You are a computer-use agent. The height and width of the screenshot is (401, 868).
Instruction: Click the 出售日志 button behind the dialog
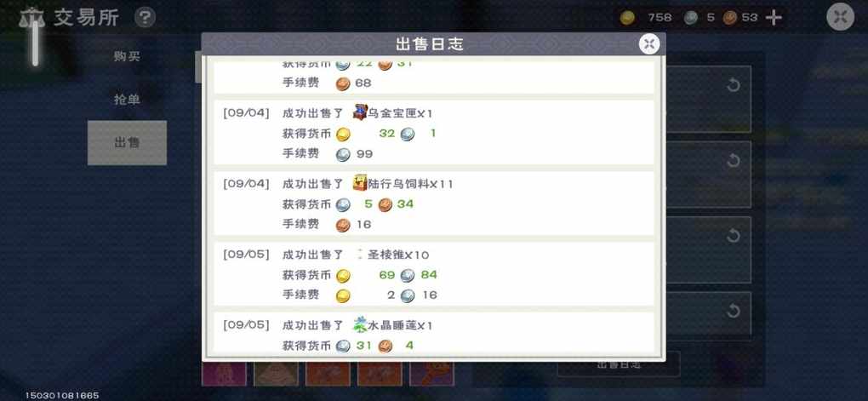tap(619, 364)
